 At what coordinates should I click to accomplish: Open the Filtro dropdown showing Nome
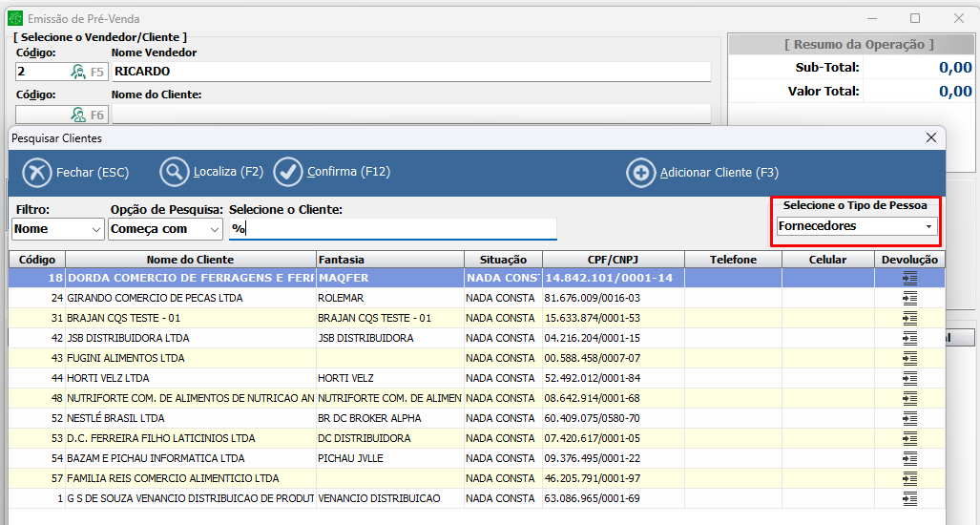pyautogui.click(x=58, y=229)
